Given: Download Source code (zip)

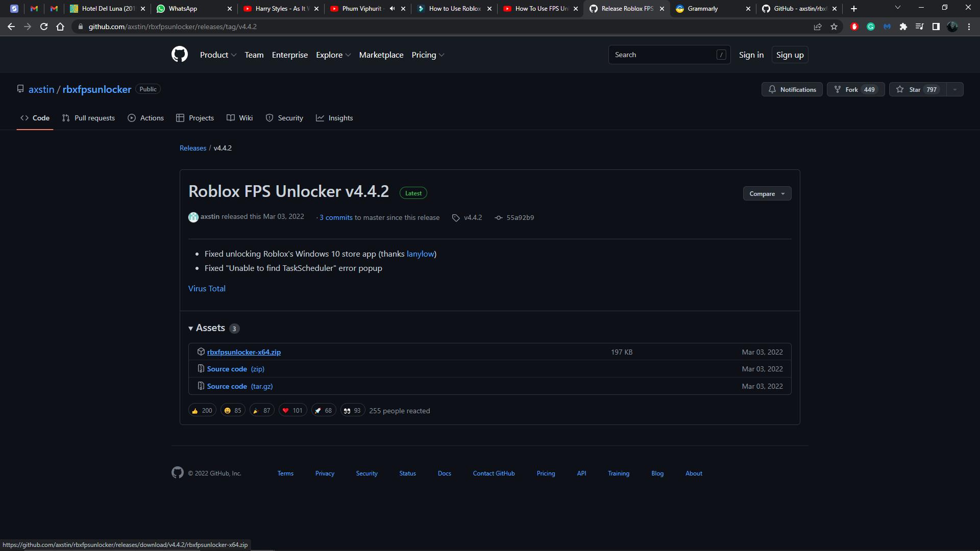Looking at the screenshot, I should (236, 369).
